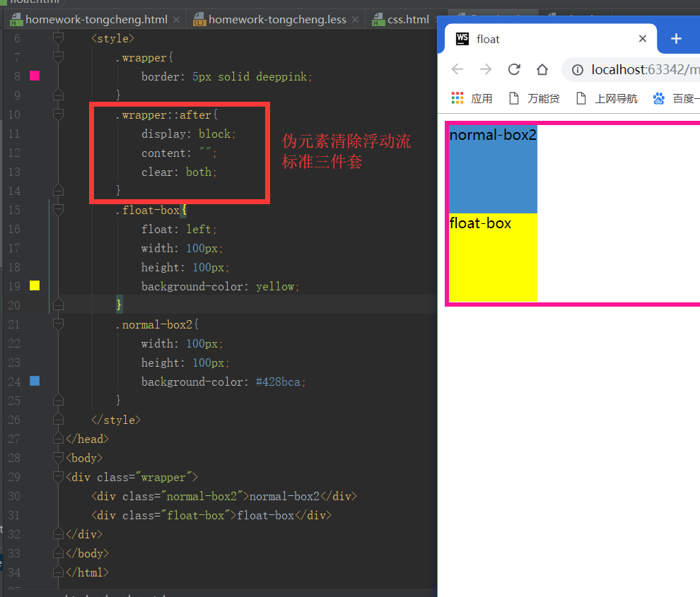The height and width of the screenshot is (597, 700).
Task: Click the blue normal-box2 box in browser
Action: point(493,169)
